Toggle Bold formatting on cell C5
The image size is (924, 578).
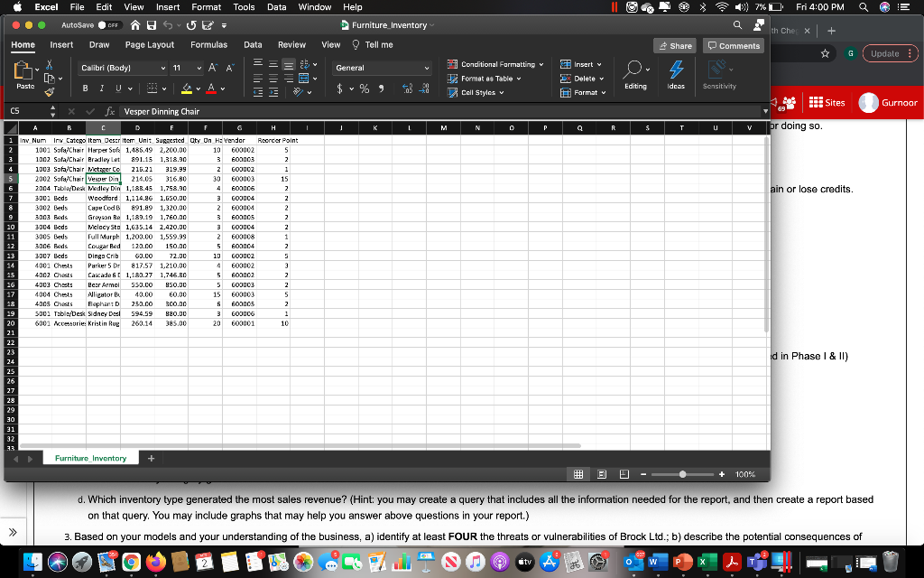[x=83, y=87]
